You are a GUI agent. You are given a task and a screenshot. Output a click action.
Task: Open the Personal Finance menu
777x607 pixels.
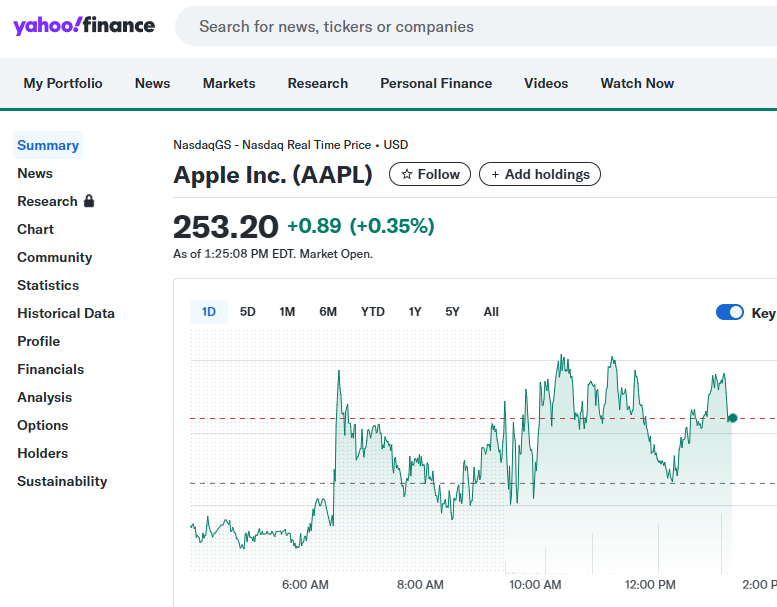(436, 83)
